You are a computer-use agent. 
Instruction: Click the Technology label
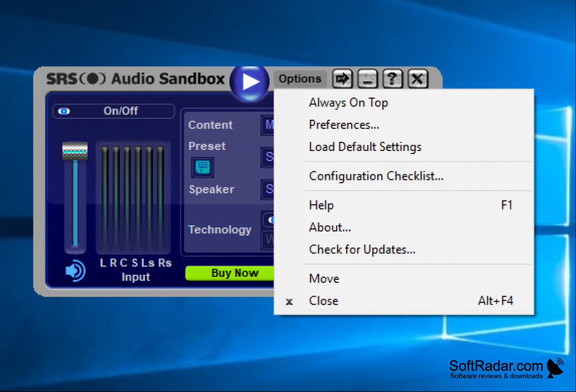pyautogui.click(x=220, y=229)
